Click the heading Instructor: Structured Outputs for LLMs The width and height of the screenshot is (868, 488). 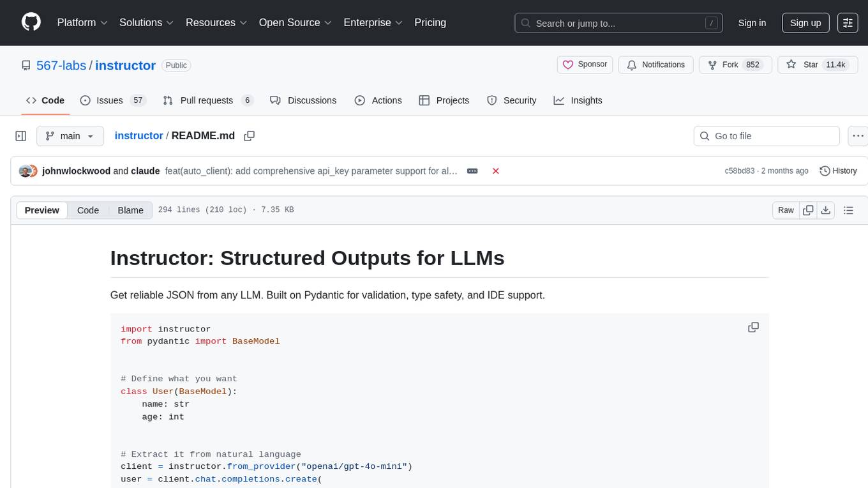tap(307, 257)
